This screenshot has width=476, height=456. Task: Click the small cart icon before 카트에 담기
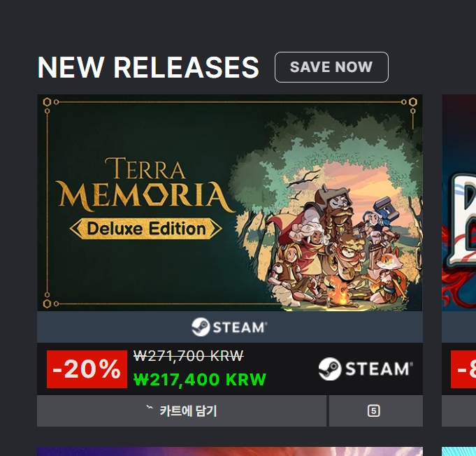150,408
